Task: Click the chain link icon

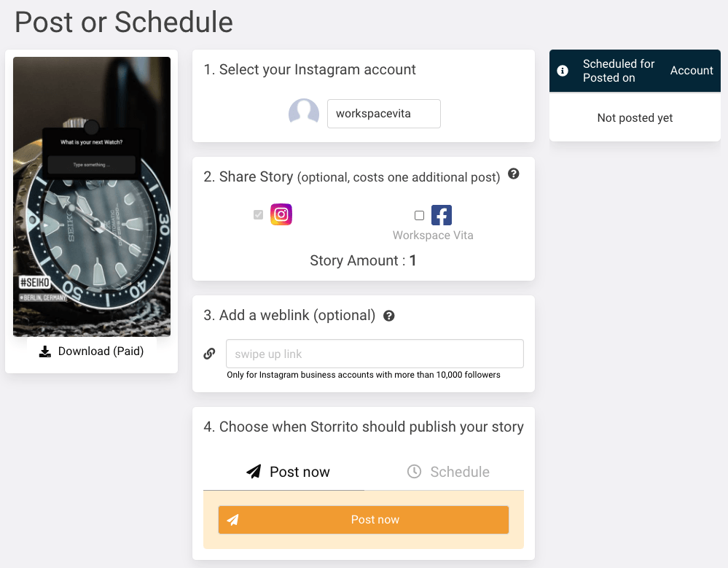Action: (209, 354)
